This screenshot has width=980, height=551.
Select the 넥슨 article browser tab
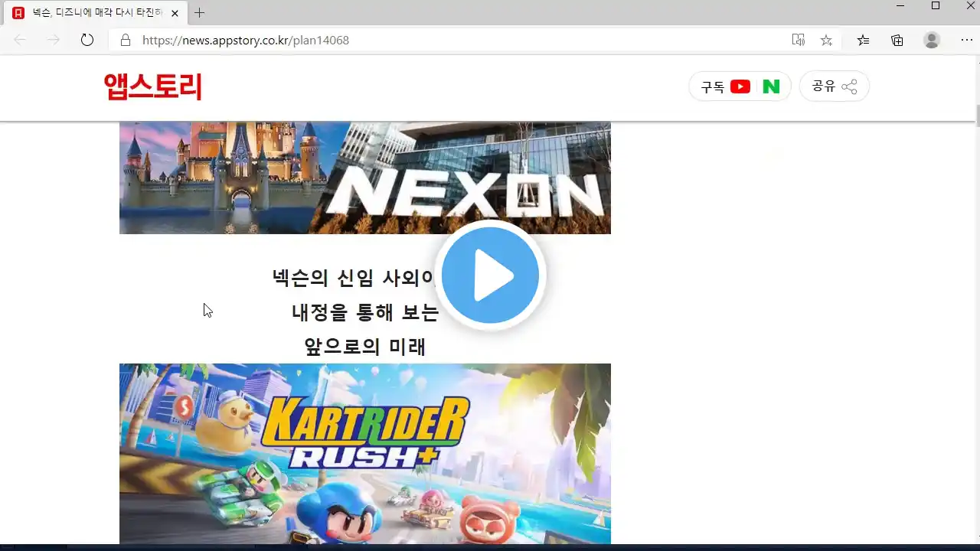(96, 13)
